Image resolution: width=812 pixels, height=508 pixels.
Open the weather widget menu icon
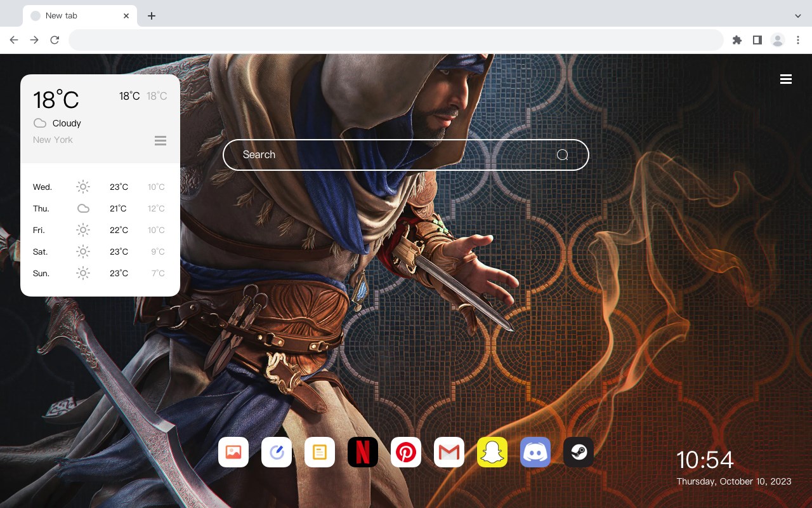point(160,140)
